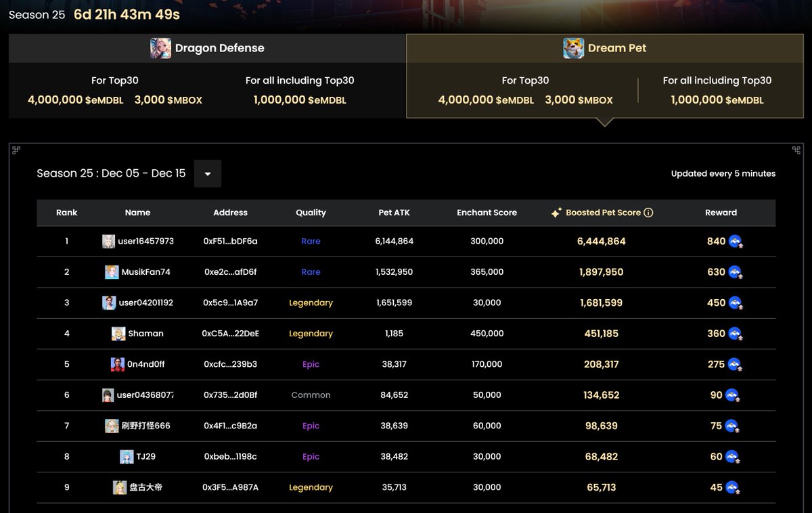Click address 0xe2c...afD6f
Screen dimensions: 812x513
point(230,272)
